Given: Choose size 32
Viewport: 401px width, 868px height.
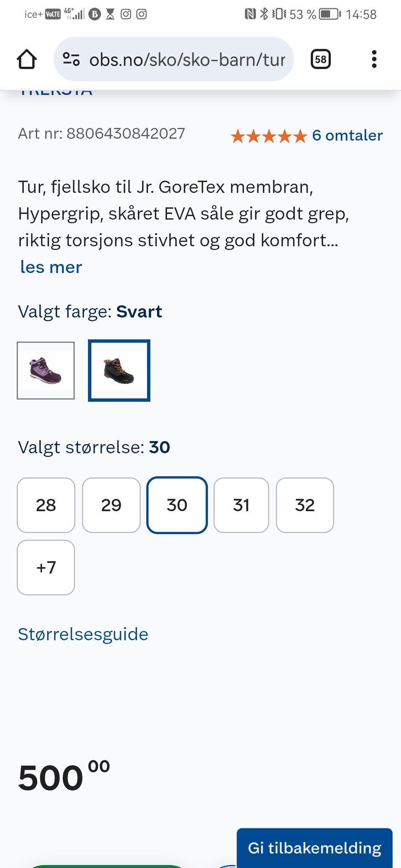Looking at the screenshot, I should pos(305,505).
